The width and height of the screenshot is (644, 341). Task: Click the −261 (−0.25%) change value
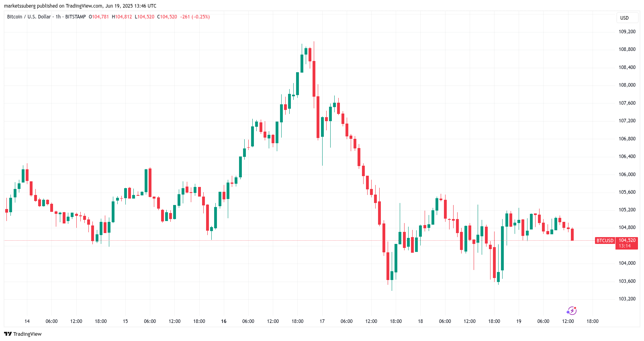[x=195, y=17]
